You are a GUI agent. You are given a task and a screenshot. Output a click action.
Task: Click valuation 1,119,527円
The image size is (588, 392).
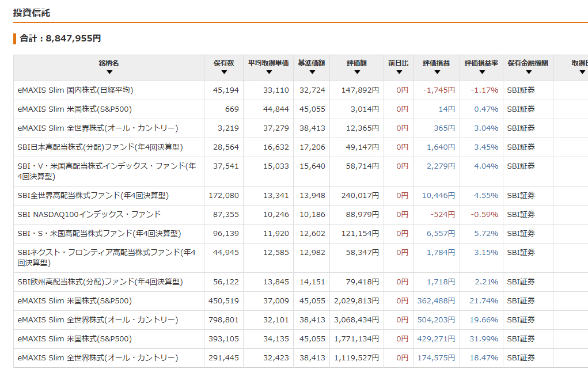pos(356,358)
